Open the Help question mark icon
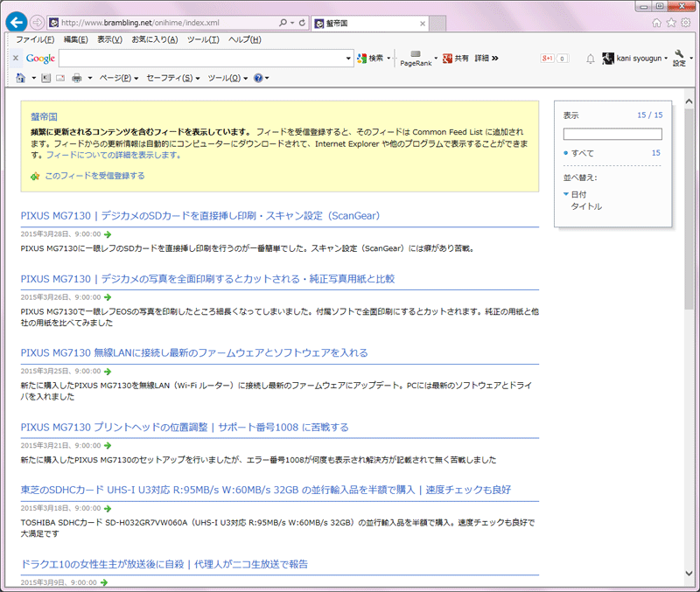 click(258, 79)
